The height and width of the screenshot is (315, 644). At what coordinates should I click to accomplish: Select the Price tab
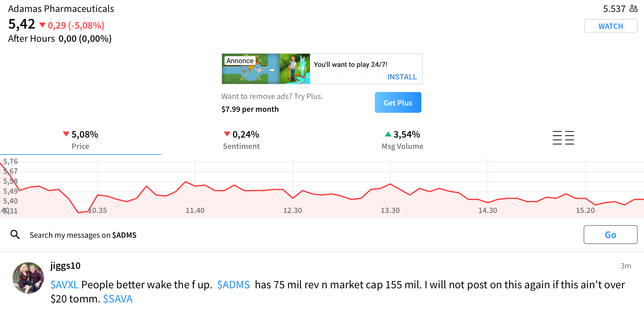click(x=80, y=140)
